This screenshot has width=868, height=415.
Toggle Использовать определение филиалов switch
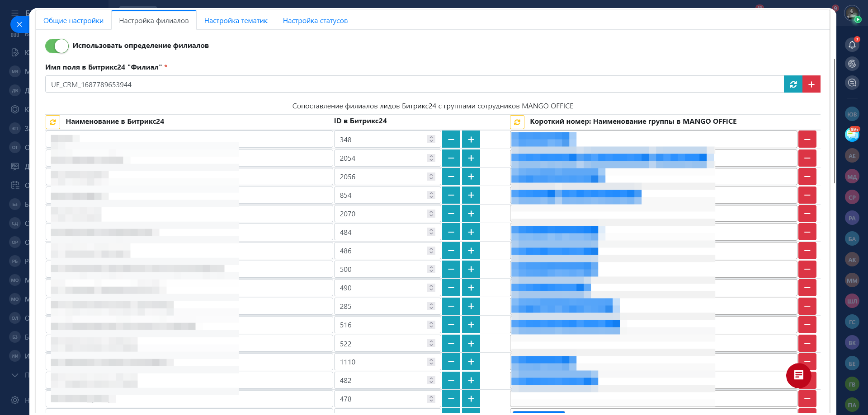tap(57, 46)
